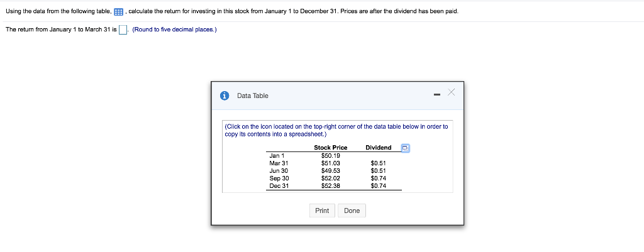Minimize the Data Table dialog

click(x=436, y=96)
